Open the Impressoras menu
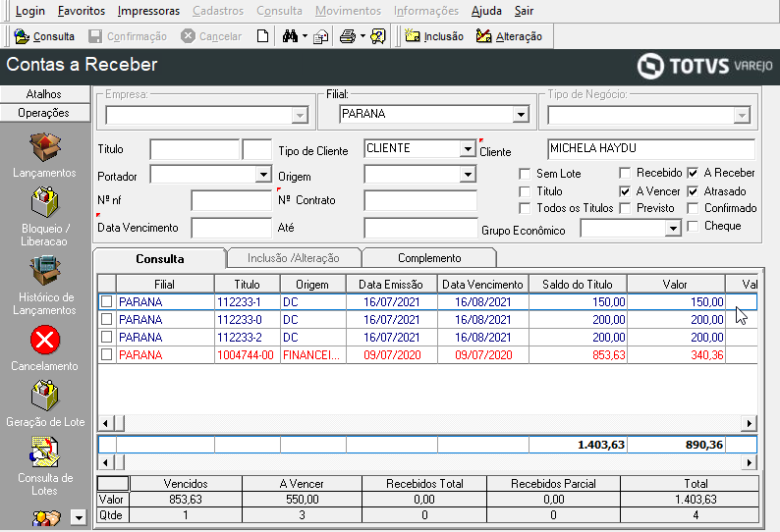The image size is (780, 532). click(x=148, y=11)
